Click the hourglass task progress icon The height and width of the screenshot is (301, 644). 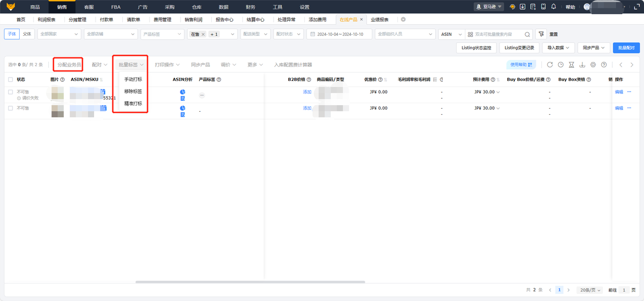pos(572,65)
